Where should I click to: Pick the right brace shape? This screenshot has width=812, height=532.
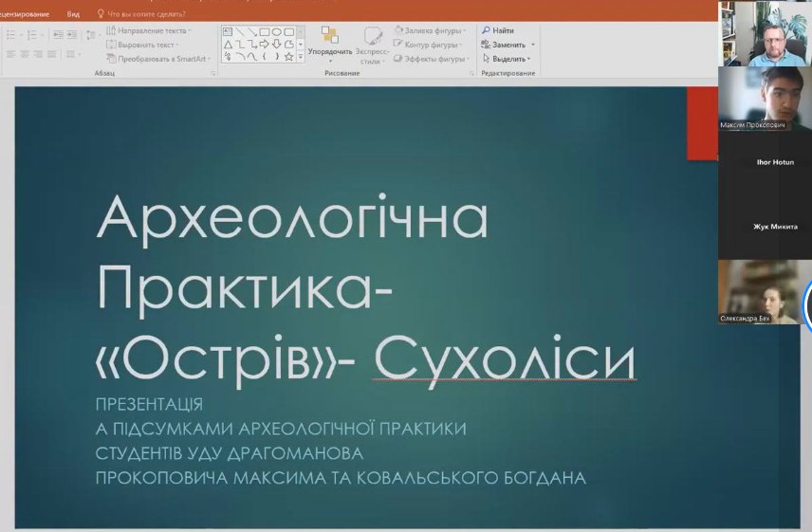pyautogui.click(x=277, y=56)
